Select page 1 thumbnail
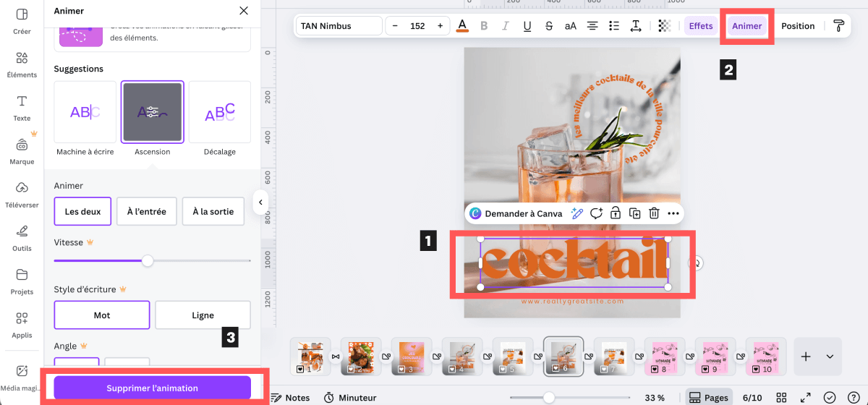 point(311,357)
